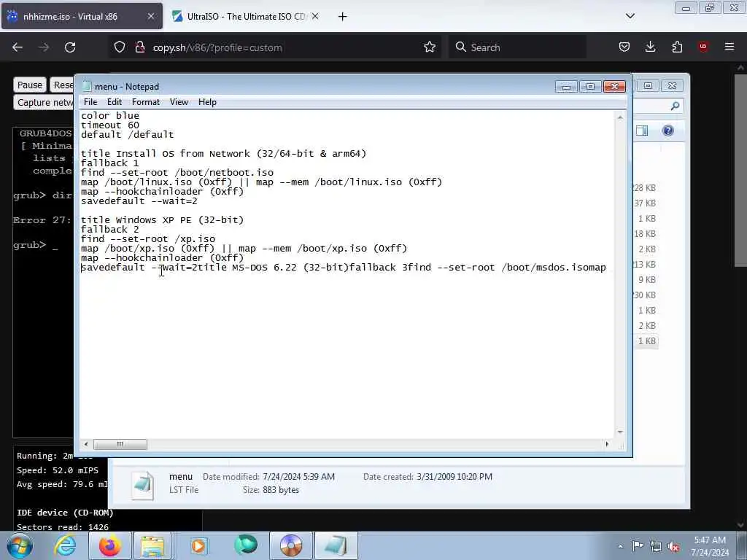Screen dimensions: 747x560
Task: Click the Capture network button
Action: 44,102
